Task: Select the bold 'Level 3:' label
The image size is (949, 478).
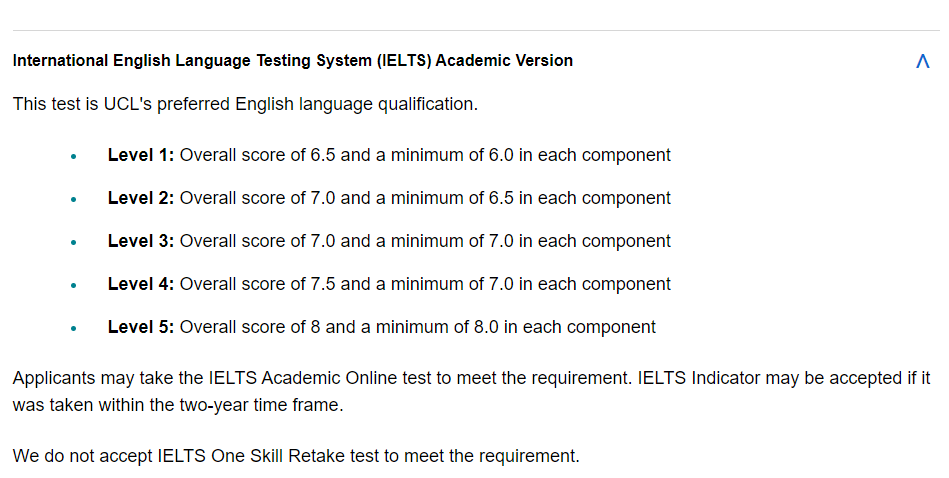Action: (141, 241)
